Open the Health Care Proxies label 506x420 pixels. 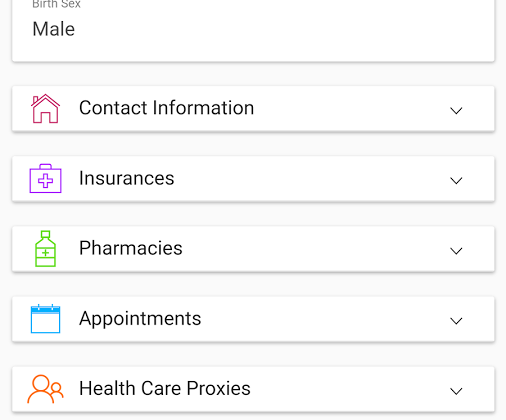point(165,388)
